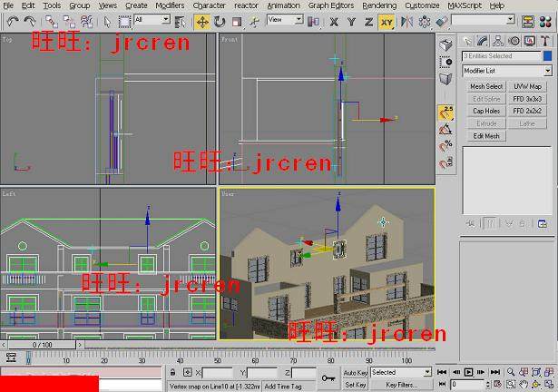This screenshot has width=558, height=392.
Task: Open the 'Selected' key filter dropdown
Action: click(401, 372)
